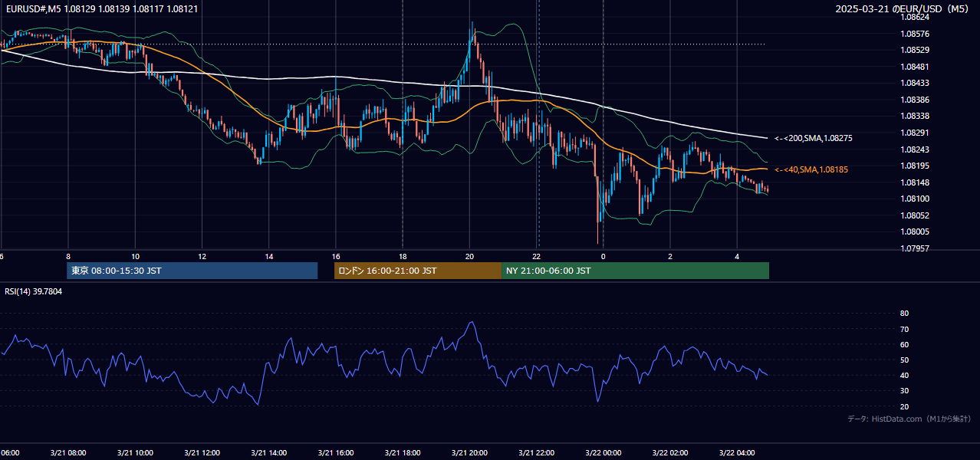Click price axis value 1.08481

click(915, 67)
